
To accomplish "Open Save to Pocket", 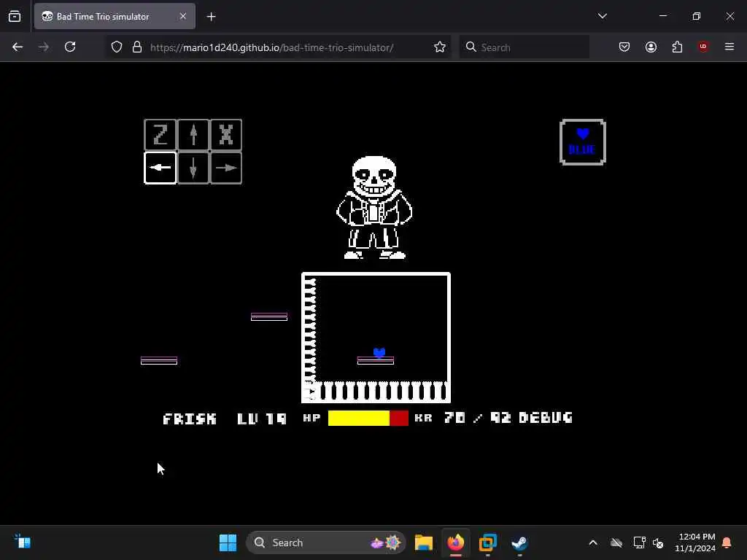I will [624, 47].
